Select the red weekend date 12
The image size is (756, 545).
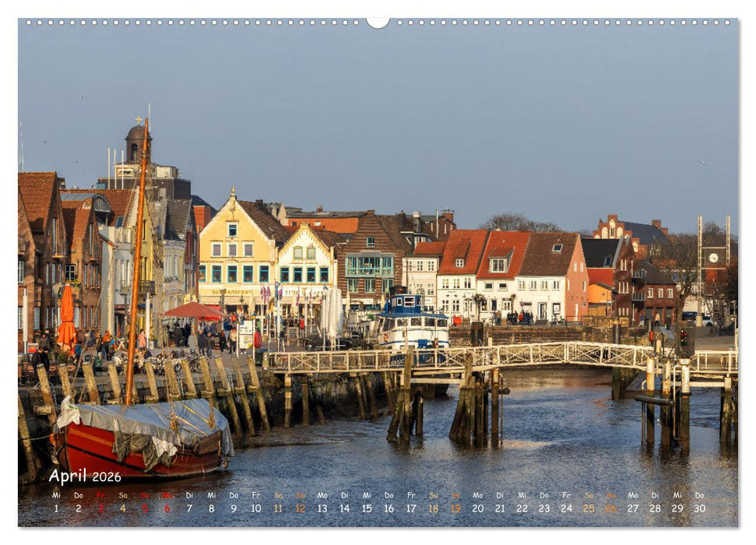(300, 506)
